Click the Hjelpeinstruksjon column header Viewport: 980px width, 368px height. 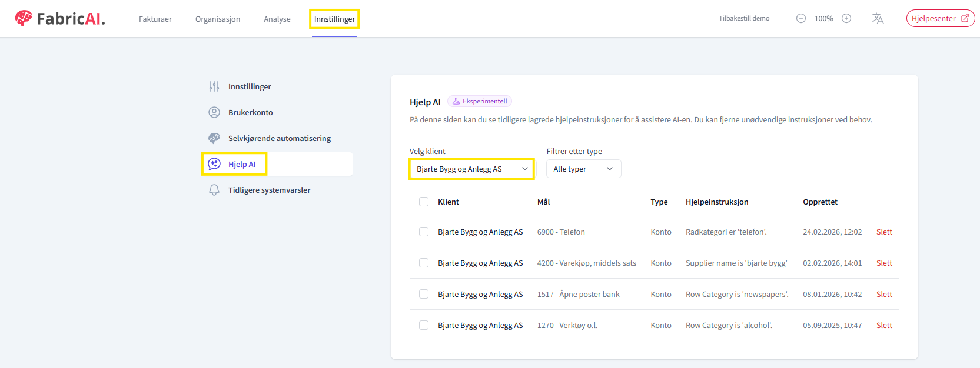pos(717,202)
